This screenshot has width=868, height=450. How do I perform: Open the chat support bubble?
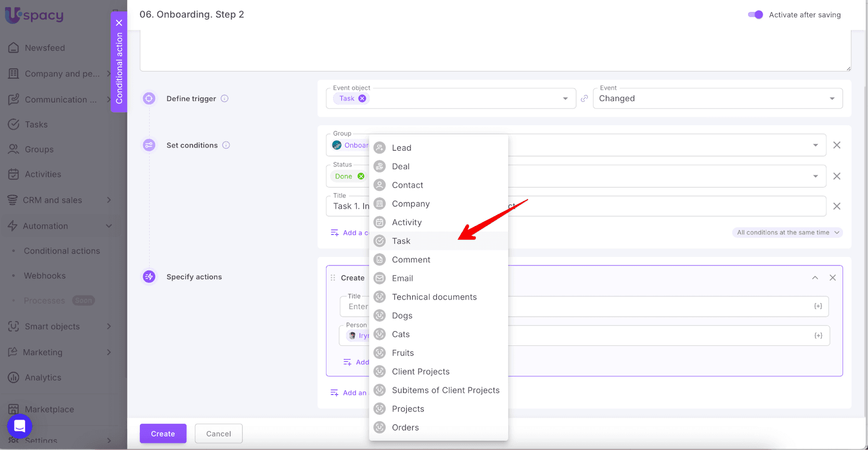coord(20,426)
